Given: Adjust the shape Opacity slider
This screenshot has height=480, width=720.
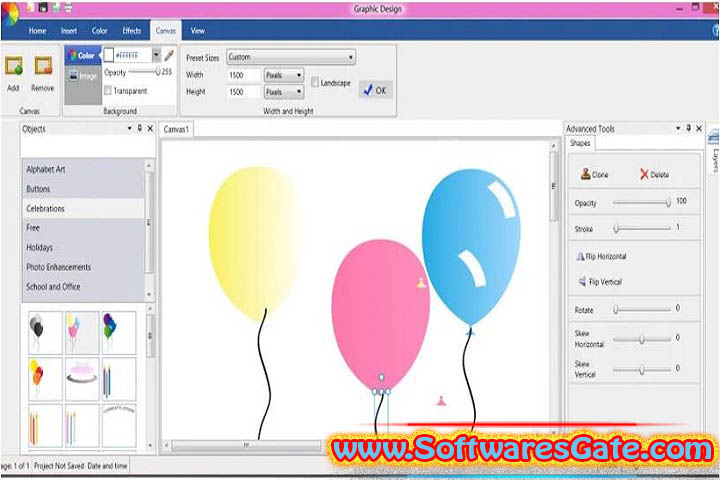Looking at the screenshot, I should point(642,203).
